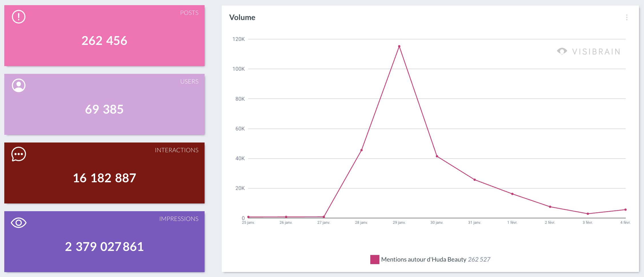This screenshot has width=644, height=277.
Task: Open the Posts count 262 456 card
Action: click(105, 40)
